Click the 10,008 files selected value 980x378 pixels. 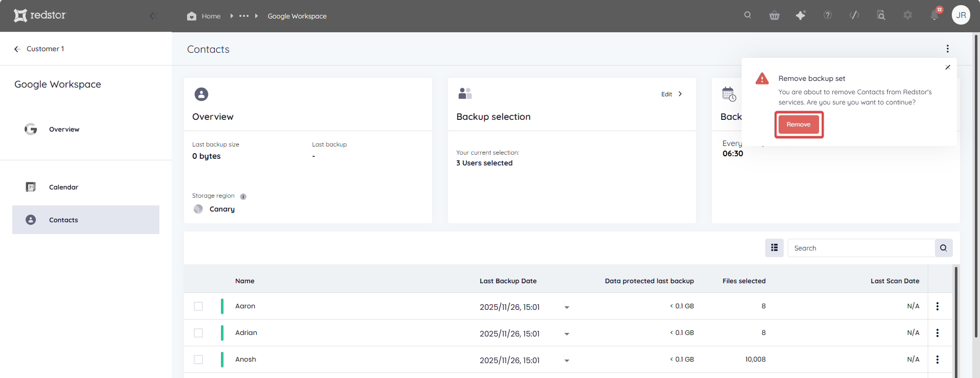(756, 359)
